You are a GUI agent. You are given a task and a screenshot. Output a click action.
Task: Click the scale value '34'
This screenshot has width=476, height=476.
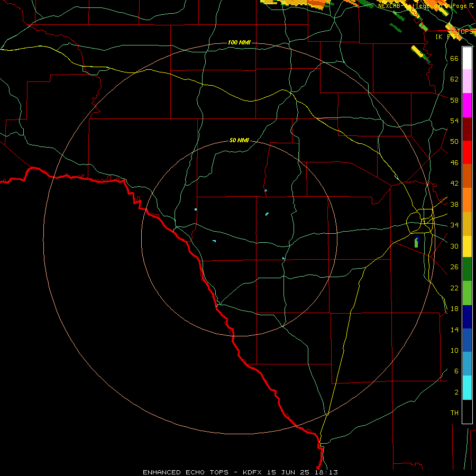tap(454, 225)
